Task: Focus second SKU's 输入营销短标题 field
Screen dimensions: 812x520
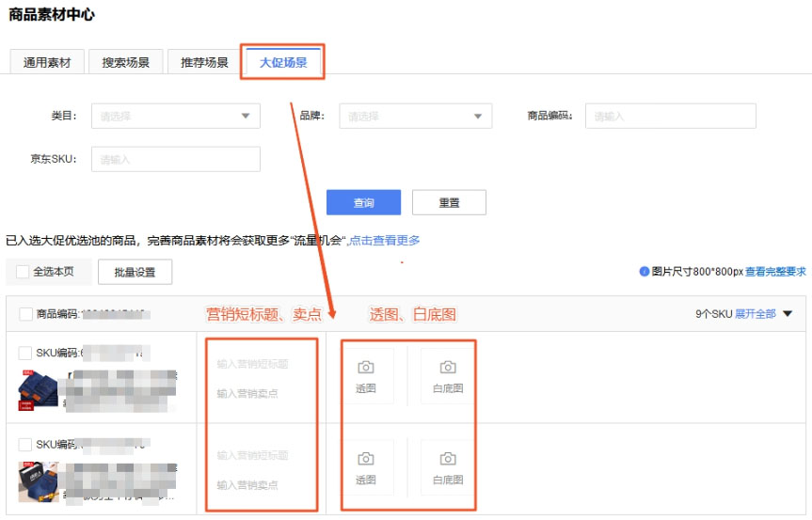Action: click(x=252, y=455)
